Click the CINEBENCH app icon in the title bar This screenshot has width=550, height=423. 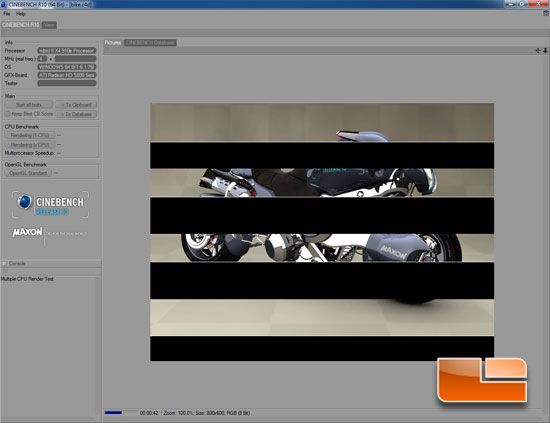point(4,4)
